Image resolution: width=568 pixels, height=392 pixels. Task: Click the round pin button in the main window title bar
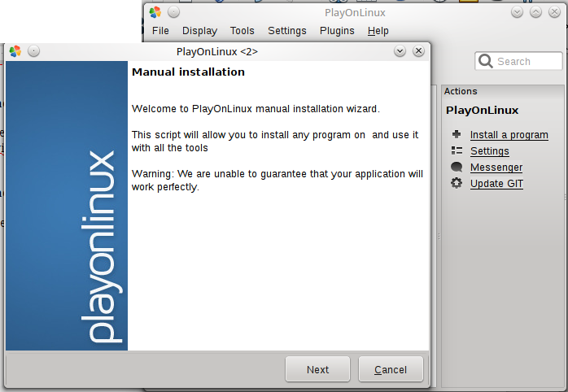click(174, 12)
